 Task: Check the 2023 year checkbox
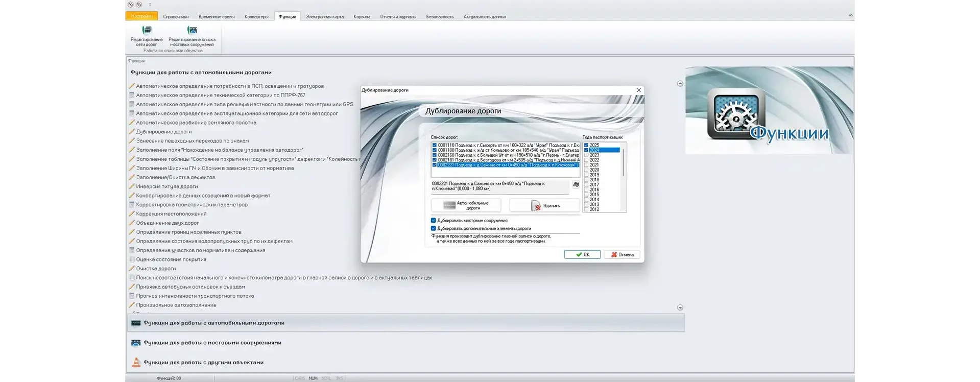[x=586, y=155]
